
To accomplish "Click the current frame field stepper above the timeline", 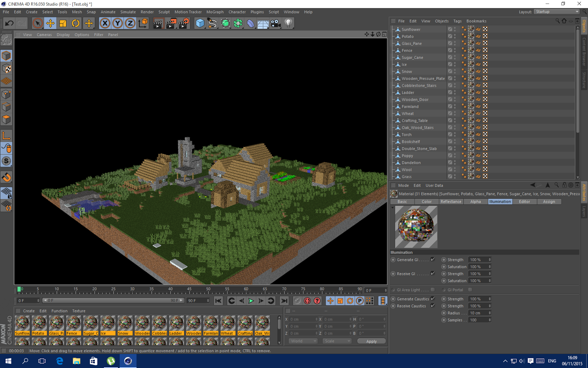I will click(x=386, y=290).
